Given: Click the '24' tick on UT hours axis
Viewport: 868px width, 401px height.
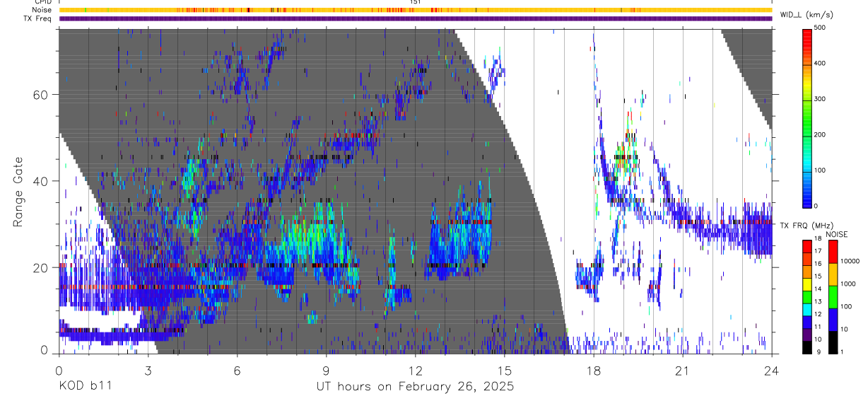Looking at the screenshot, I should [x=771, y=370].
